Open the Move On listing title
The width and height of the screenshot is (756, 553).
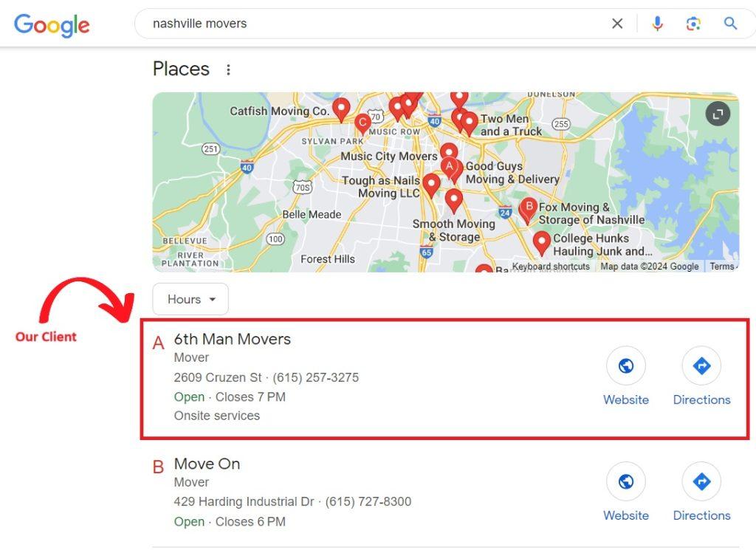pyautogui.click(x=207, y=464)
